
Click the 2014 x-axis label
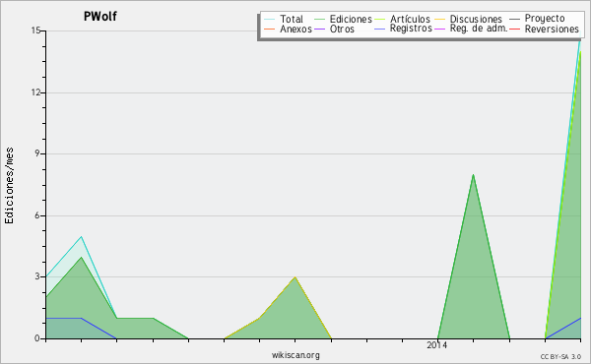click(x=436, y=344)
